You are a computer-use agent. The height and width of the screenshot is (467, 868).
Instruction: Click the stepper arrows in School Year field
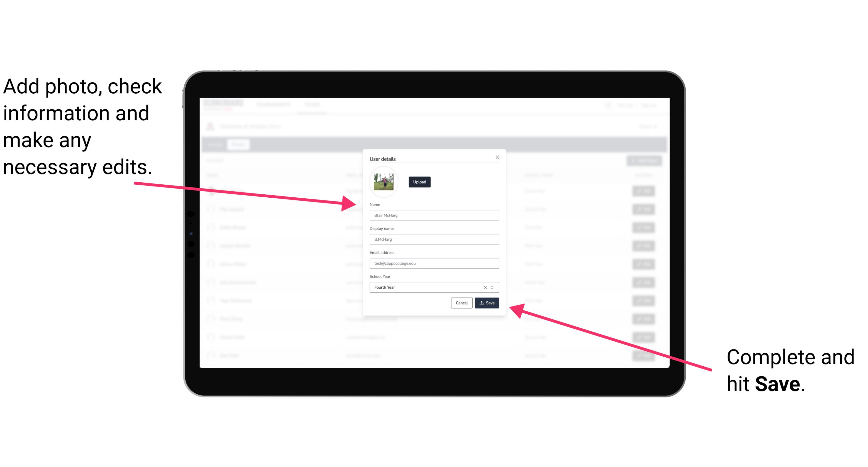pos(494,287)
